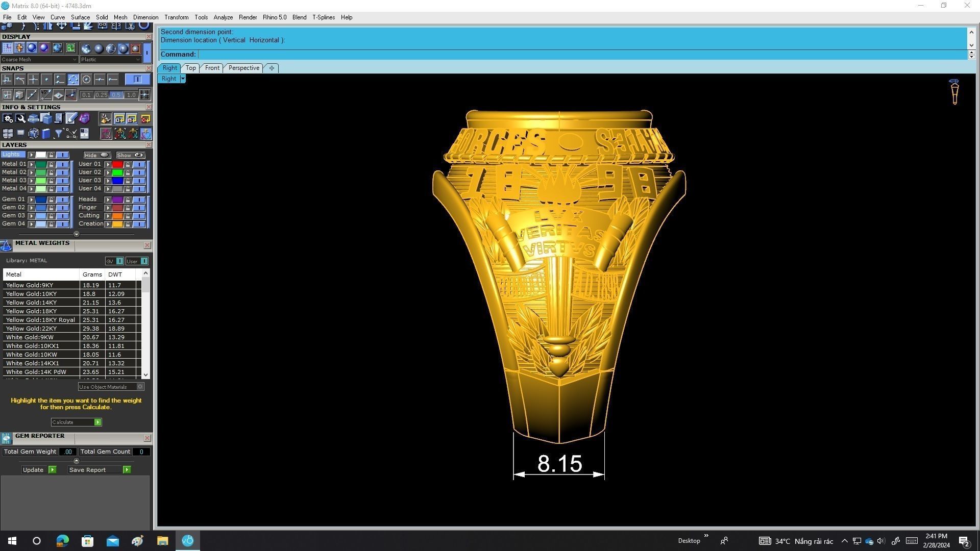Click the Metal Weights panel cone icon
This screenshot has height=551, width=980.
[x=6, y=246]
